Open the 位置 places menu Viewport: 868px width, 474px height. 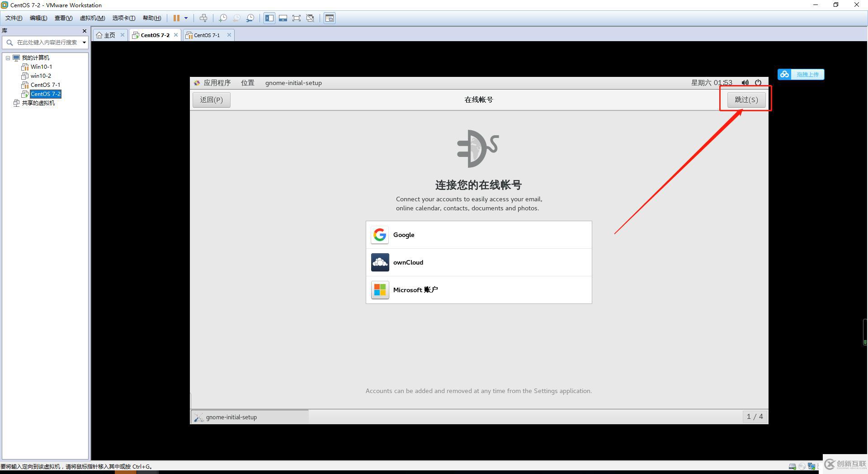pos(247,83)
